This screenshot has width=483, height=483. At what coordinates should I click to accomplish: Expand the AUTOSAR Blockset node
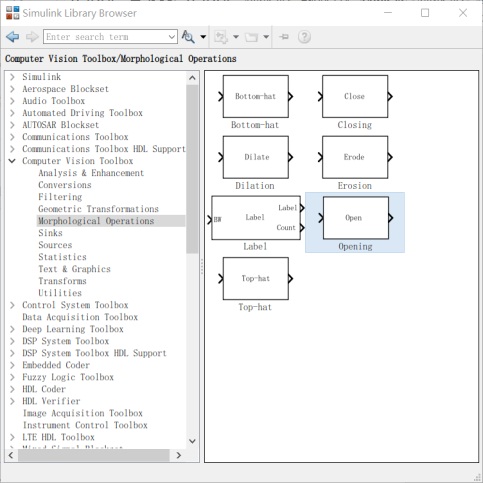tap(12, 125)
